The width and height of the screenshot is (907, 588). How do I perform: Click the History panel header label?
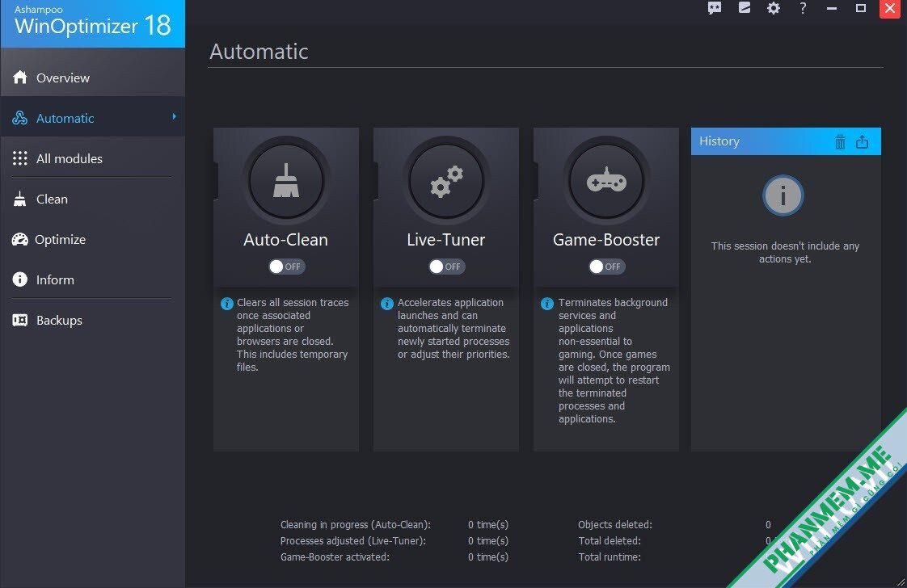click(x=719, y=141)
